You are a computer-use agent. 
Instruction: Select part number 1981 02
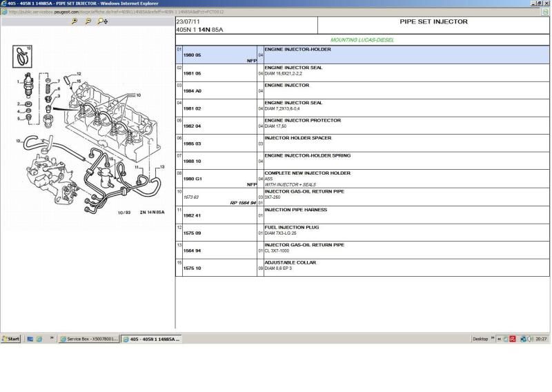(192, 108)
